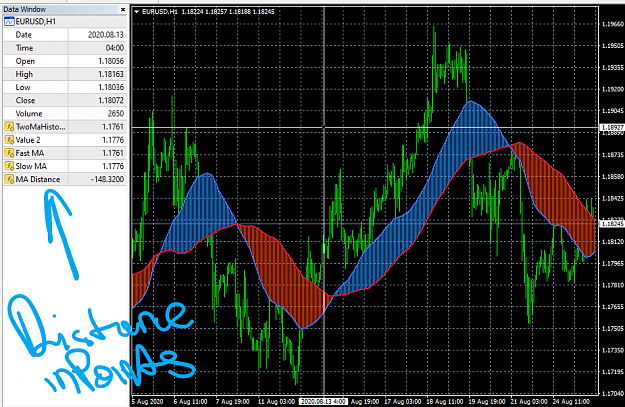Click the indicator icon beside MA Distance
Screen dimensions: 625x407
[x=9, y=179]
